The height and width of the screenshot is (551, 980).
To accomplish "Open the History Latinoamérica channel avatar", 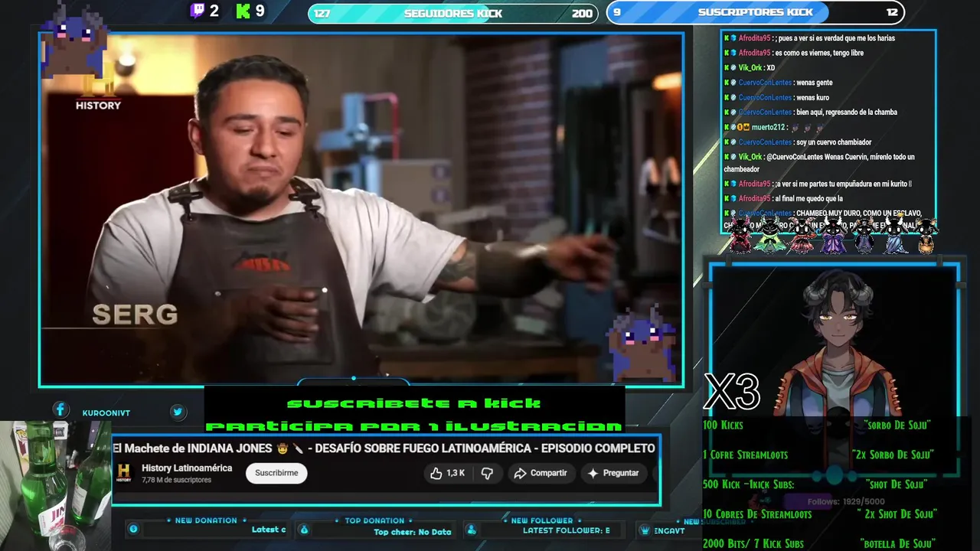I will click(124, 474).
